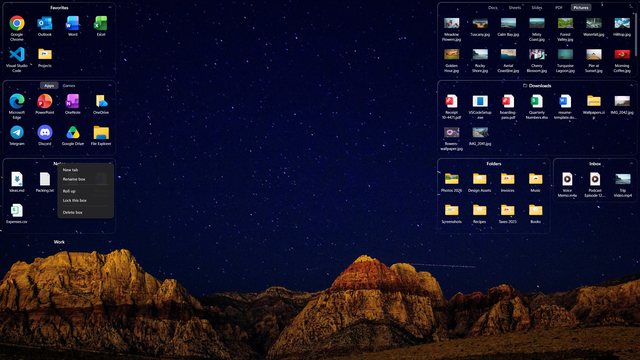Image resolution: width=640 pixels, height=360 pixels.
Task: Choose New tab from context menu
Action: pos(85,170)
